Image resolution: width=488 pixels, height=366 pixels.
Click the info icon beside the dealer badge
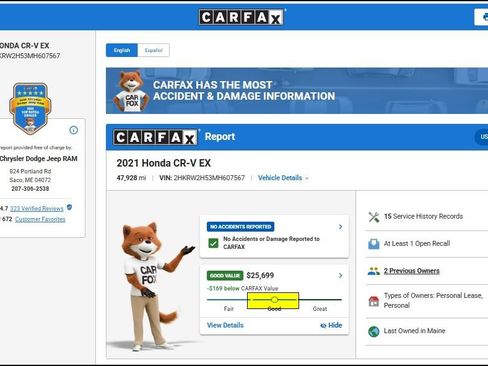pyautogui.click(x=74, y=130)
